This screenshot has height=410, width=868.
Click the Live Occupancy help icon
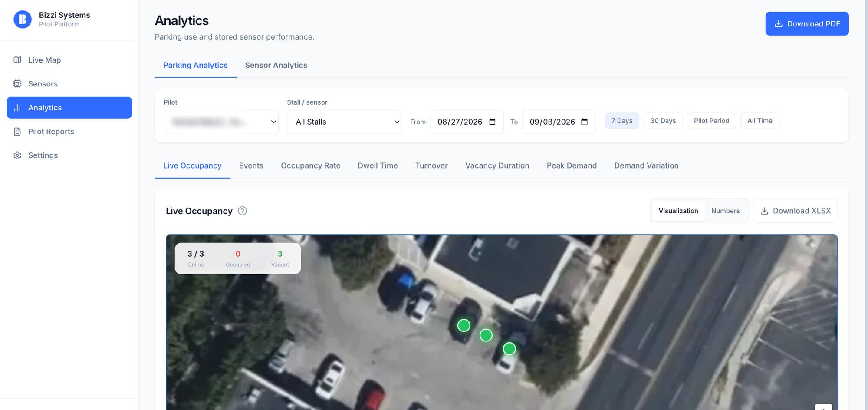point(243,211)
